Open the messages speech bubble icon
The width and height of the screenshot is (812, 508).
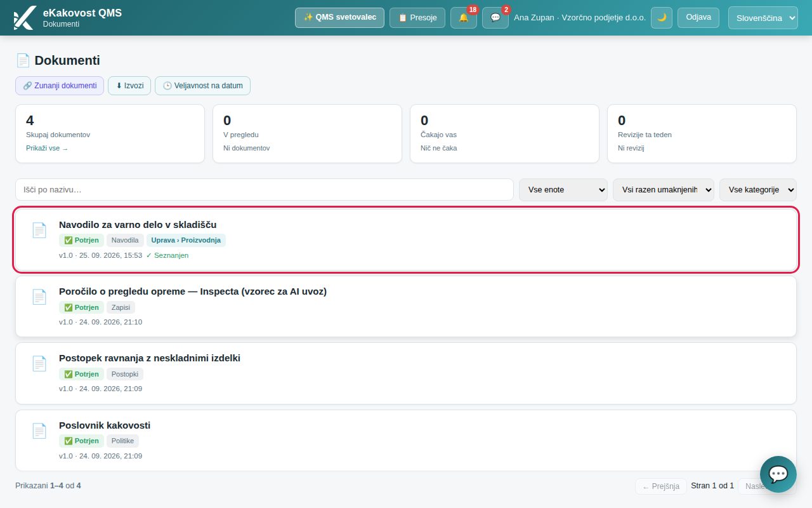coord(495,18)
